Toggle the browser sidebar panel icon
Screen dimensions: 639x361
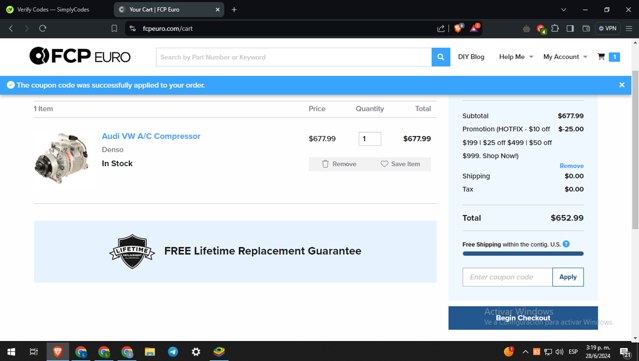tap(570, 28)
